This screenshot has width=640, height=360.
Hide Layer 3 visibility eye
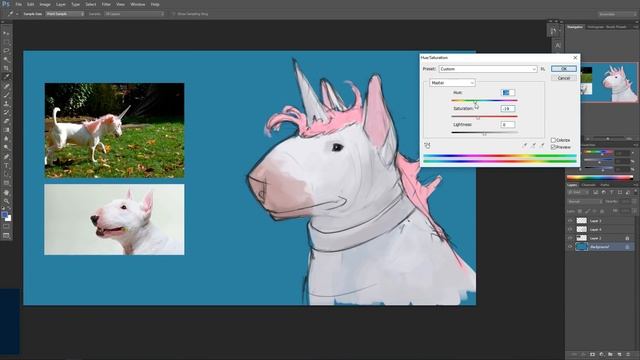coord(570,220)
